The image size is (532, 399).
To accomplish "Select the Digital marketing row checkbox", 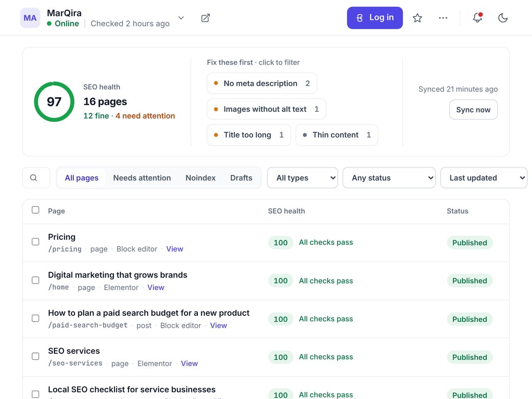I will [x=36, y=280].
